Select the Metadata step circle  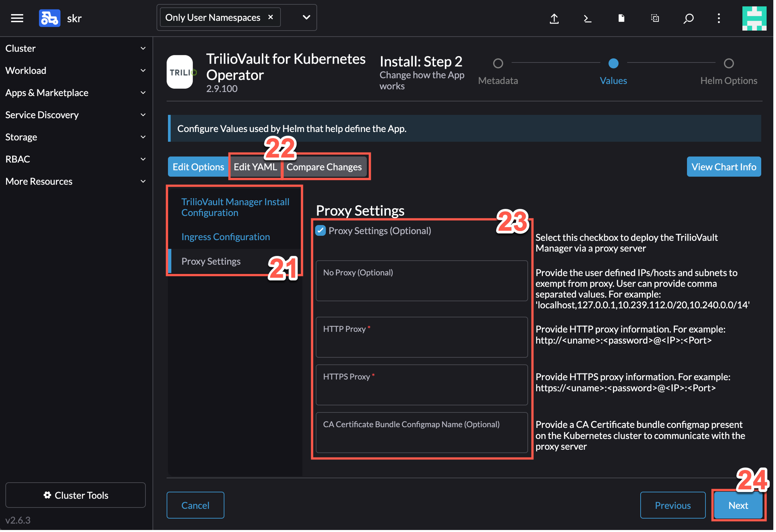pyautogui.click(x=498, y=63)
